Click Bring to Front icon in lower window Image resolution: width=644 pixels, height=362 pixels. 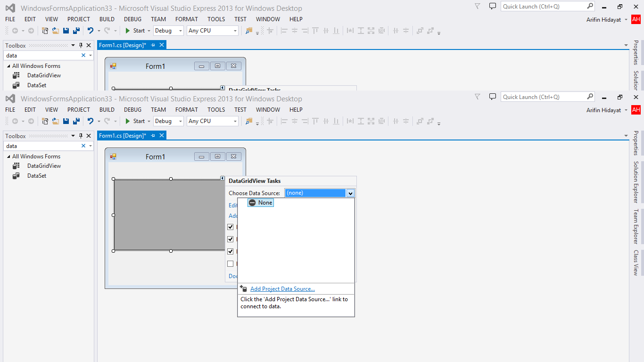pos(420,121)
